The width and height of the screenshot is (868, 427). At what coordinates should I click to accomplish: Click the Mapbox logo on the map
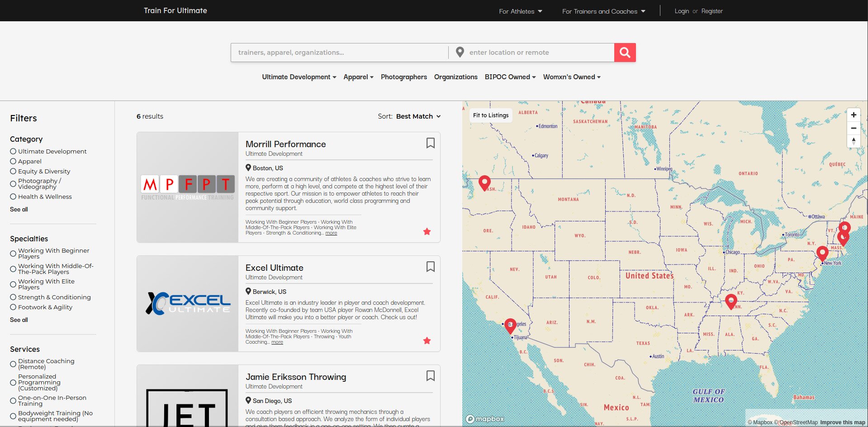tap(484, 419)
